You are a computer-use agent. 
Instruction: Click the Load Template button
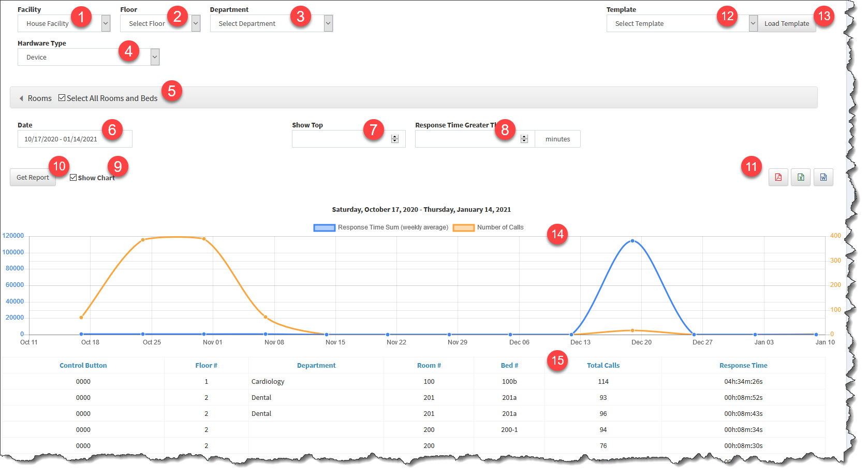(x=787, y=23)
